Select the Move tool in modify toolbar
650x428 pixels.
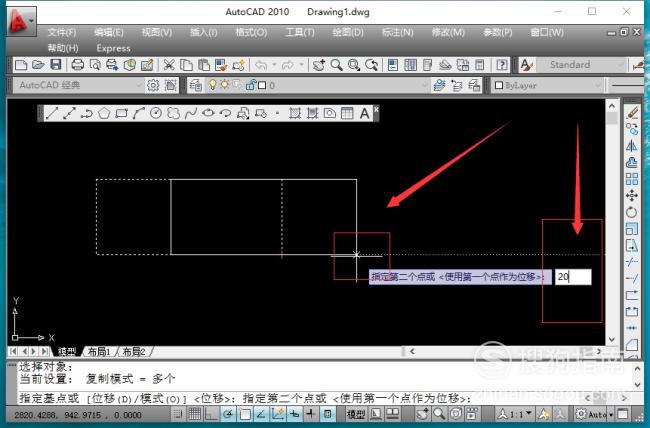[x=632, y=195]
